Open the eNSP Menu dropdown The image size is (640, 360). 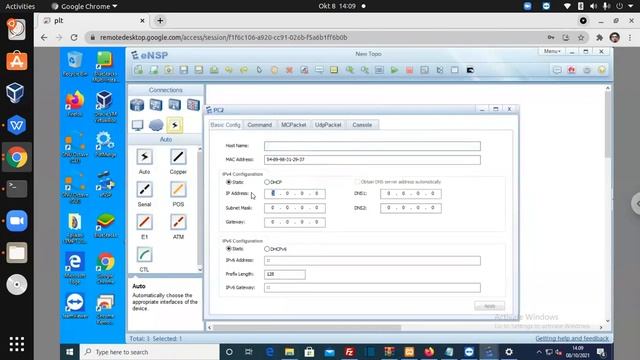[x=551, y=51]
